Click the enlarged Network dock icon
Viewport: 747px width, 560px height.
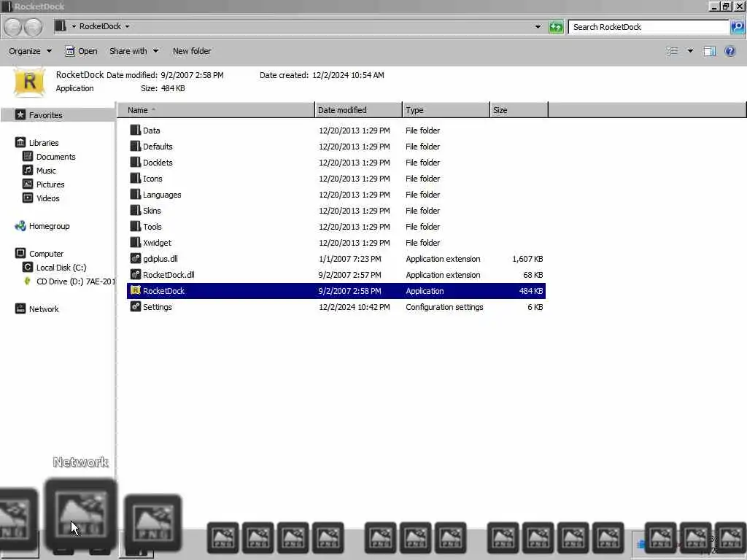[x=80, y=516]
